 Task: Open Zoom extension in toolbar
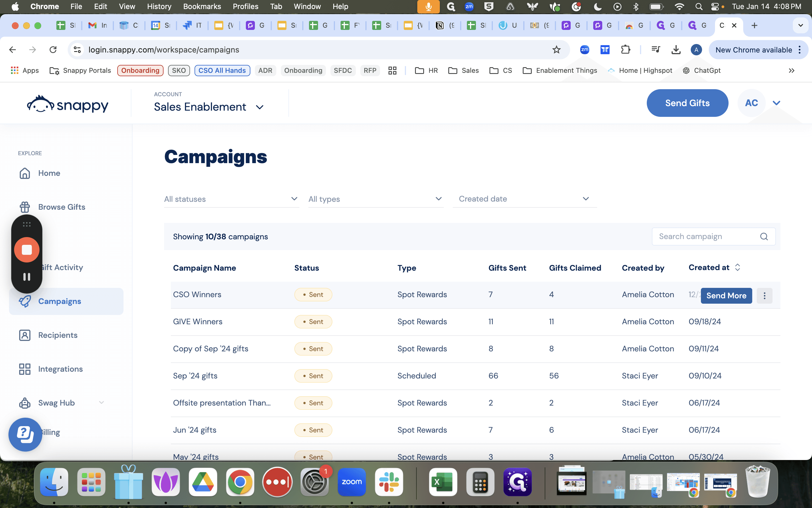point(584,50)
